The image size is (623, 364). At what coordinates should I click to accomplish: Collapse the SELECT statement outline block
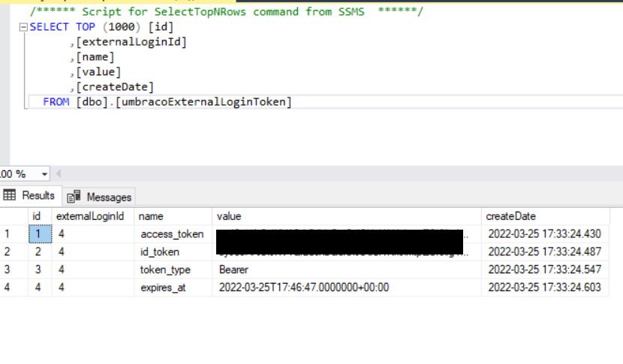(x=24, y=27)
